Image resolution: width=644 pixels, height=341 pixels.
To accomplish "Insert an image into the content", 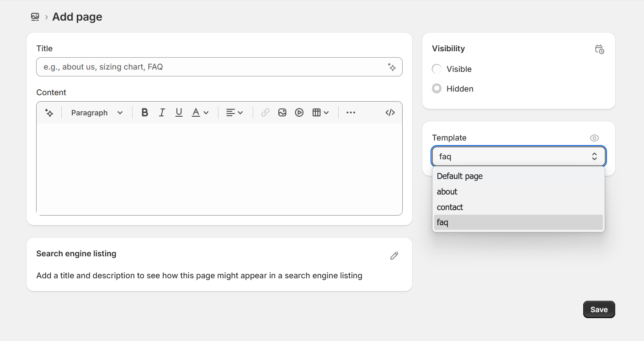I will [x=282, y=112].
